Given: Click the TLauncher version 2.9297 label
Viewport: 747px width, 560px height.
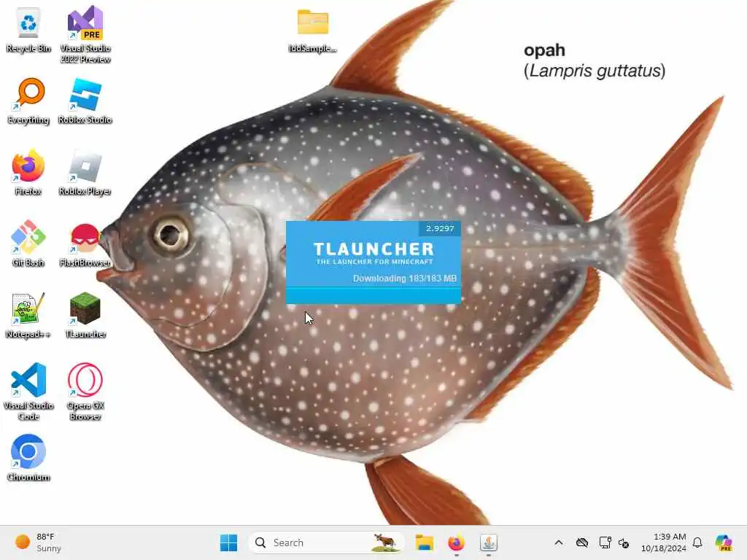Looking at the screenshot, I should 440,228.
